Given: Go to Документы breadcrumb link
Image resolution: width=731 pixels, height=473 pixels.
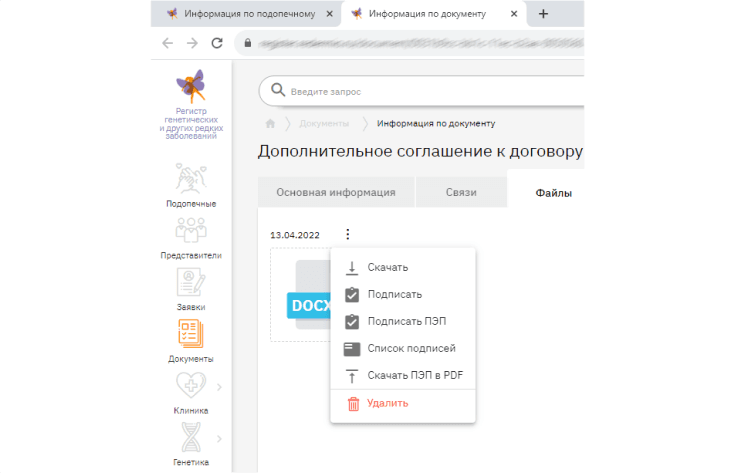Looking at the screenshot, I should [324, 123].
